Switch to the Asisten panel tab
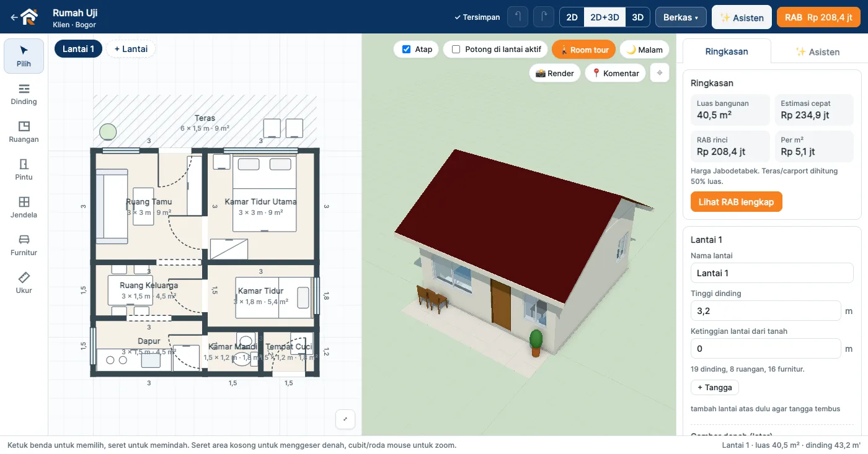868x454 pixels. [817, 51]
